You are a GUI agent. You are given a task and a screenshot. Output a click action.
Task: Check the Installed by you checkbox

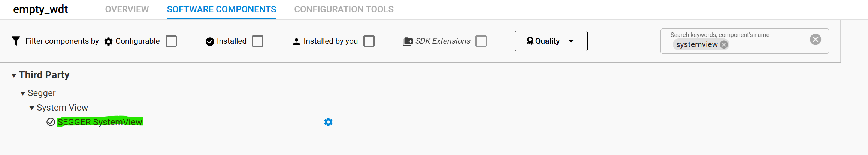(x=369, y=41)
